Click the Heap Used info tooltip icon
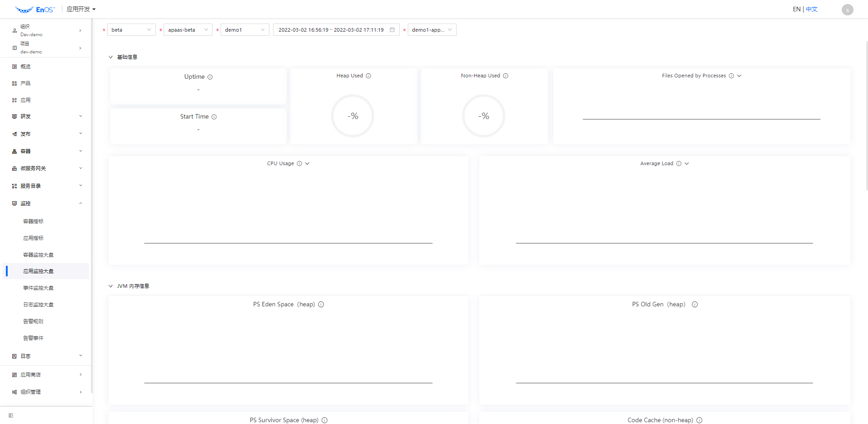The image size is (868, 424). click(x=368, y=76)
